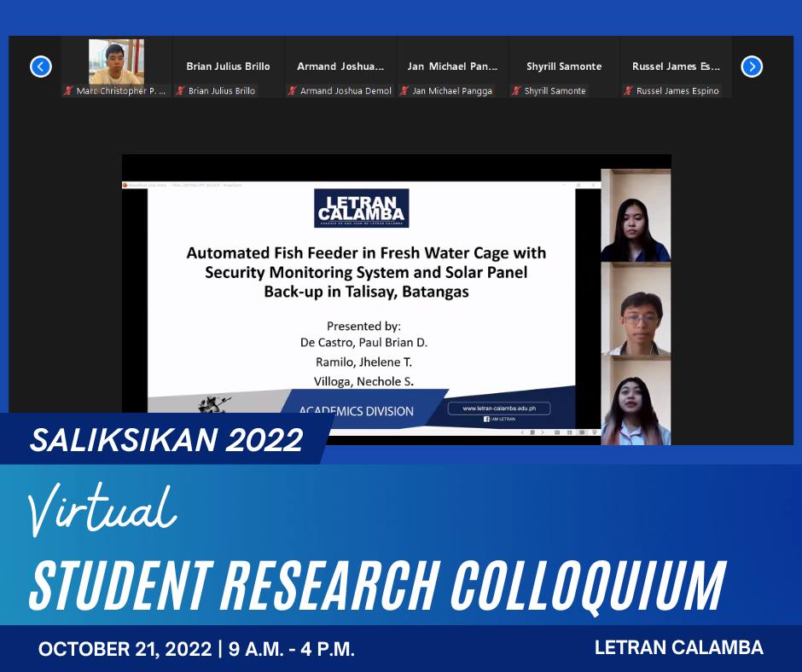Select Russel James Espino participant tile
The height and width of the screenshot is (672, 802).
(x=676, y=67)
